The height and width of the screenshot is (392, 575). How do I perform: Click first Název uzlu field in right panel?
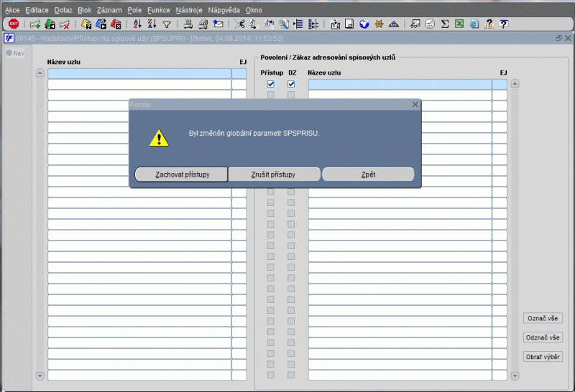pos(400,84)
